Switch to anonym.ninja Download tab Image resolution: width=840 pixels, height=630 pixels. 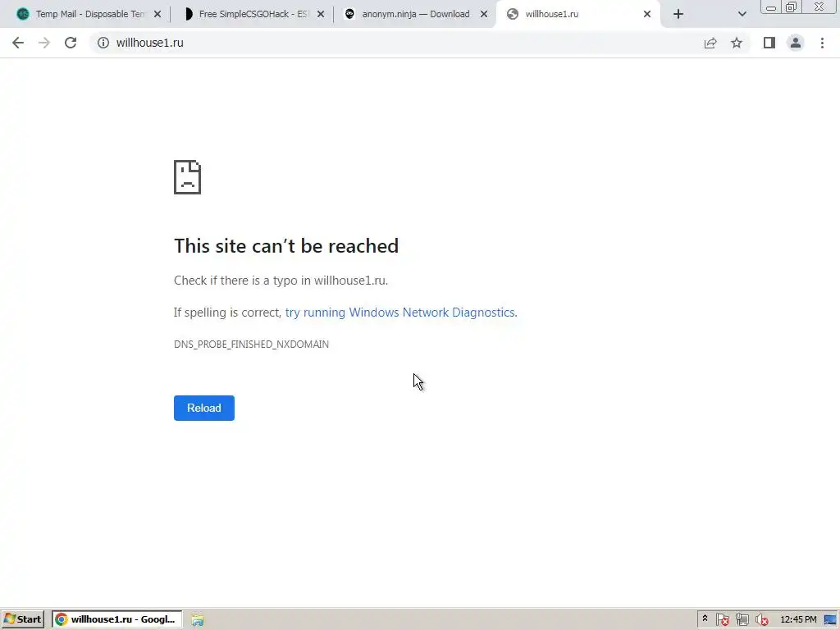[x=415, y=15]
